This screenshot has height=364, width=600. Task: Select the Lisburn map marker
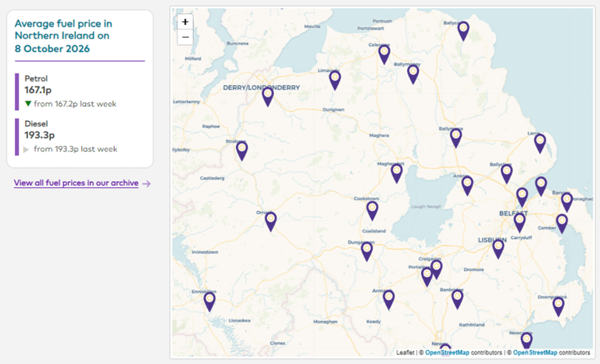tap(498, 249)
